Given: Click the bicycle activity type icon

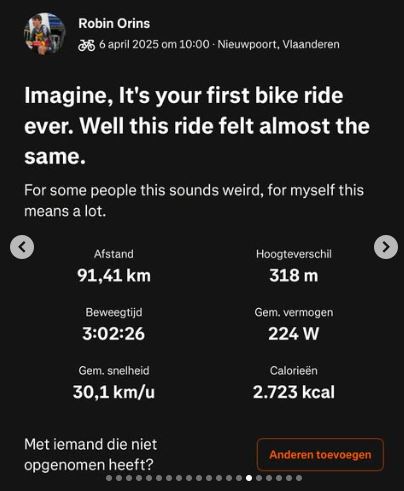Looking at the screenshot, I should (87, 45).
